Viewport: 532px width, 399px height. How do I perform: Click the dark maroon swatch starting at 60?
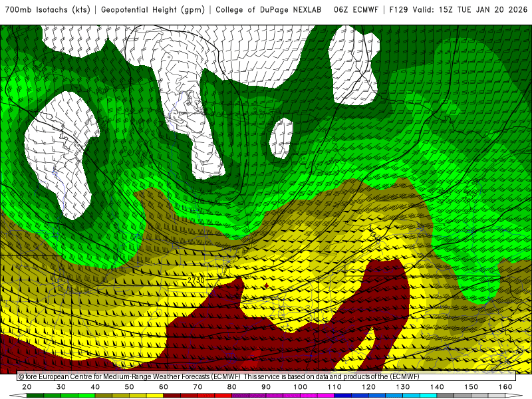(x=172, y=396)
